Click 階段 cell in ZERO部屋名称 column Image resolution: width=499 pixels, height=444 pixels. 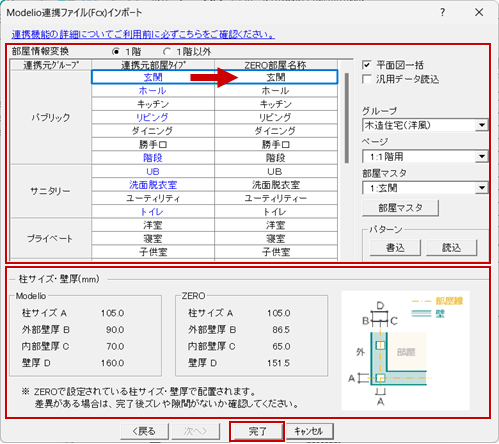pyautogui.click(x=276, y=158)
